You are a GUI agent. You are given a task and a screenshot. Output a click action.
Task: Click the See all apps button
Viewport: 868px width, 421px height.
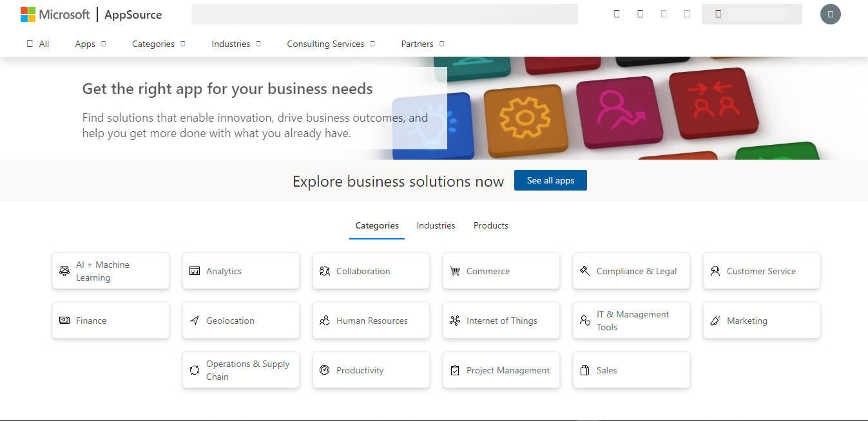pyautogui.click(x=550, y=180)
